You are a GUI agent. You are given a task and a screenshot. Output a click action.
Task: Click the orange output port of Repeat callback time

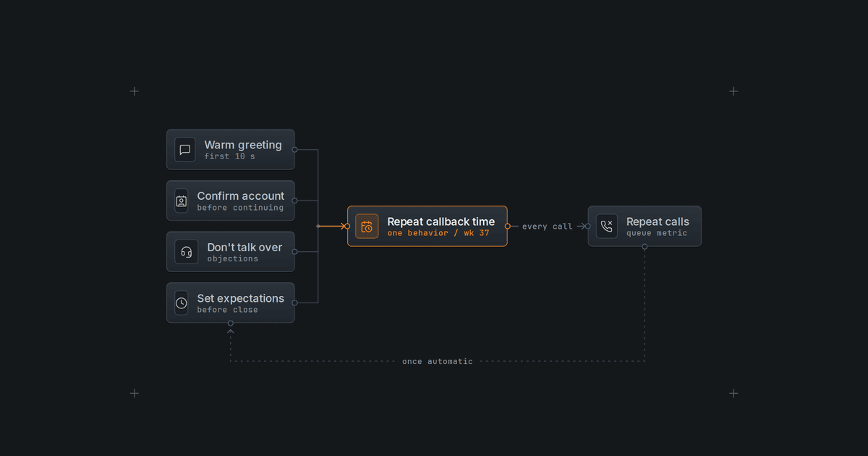pyautogui.click(x=507, y=227)
